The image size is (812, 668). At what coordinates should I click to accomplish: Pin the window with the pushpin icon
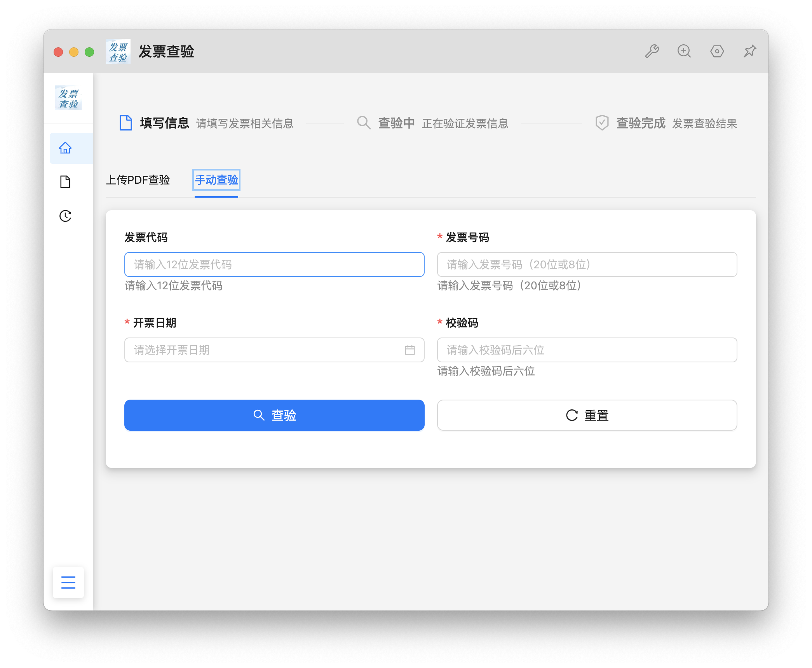coord(749,51)
